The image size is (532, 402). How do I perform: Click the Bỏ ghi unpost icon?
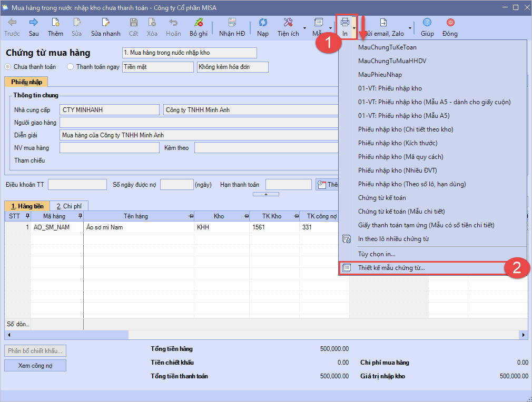click(199, 23)
